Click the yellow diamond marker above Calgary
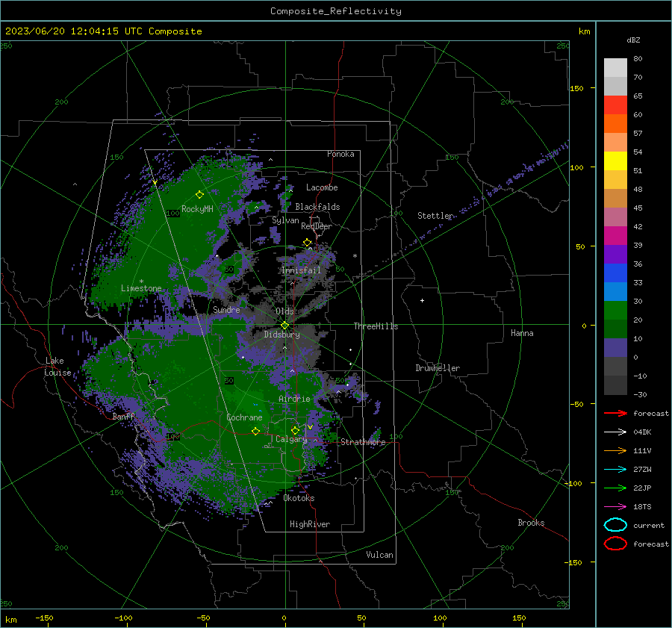The image size is (672, 628). 295,430
